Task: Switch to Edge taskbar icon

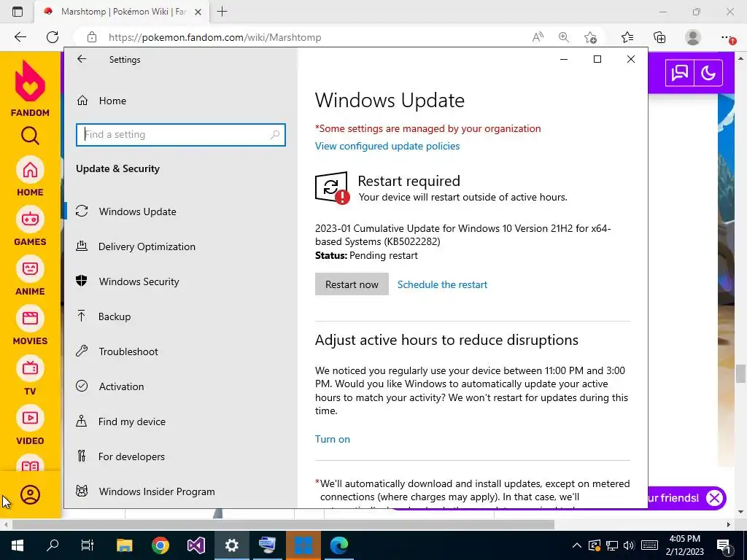Action: click(338, 545)
